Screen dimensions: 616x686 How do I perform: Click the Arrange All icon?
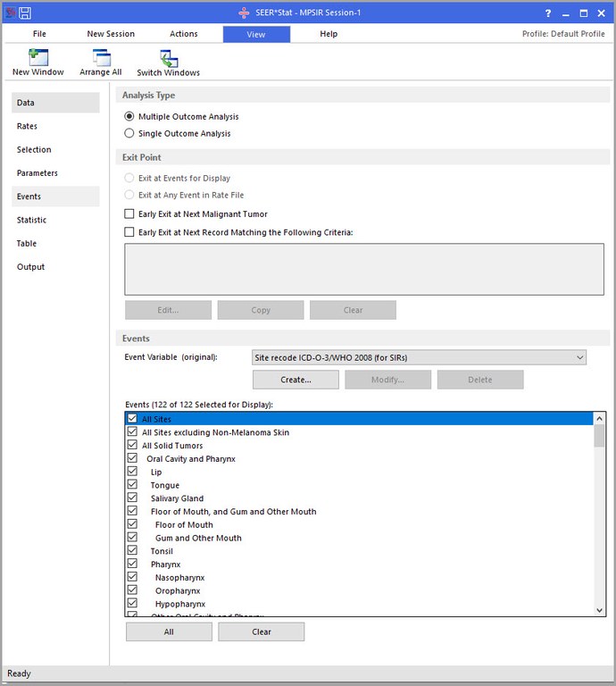tap(101, 59)
